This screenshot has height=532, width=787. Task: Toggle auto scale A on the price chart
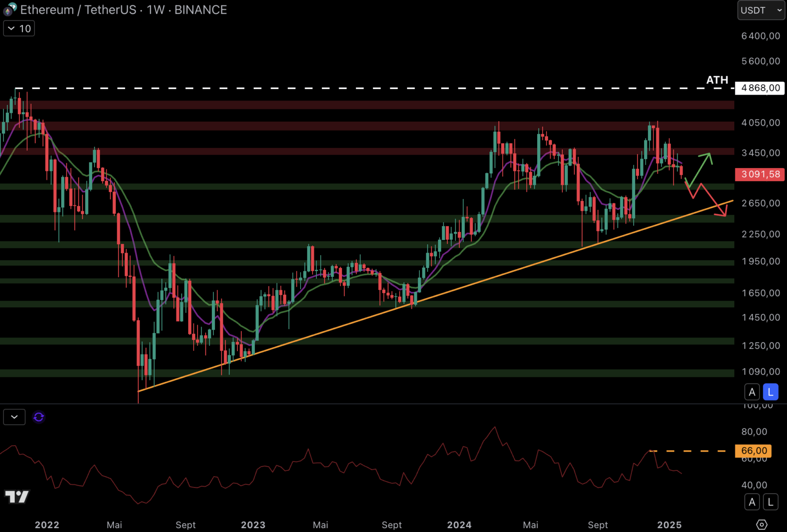click(x=752, y=392)
